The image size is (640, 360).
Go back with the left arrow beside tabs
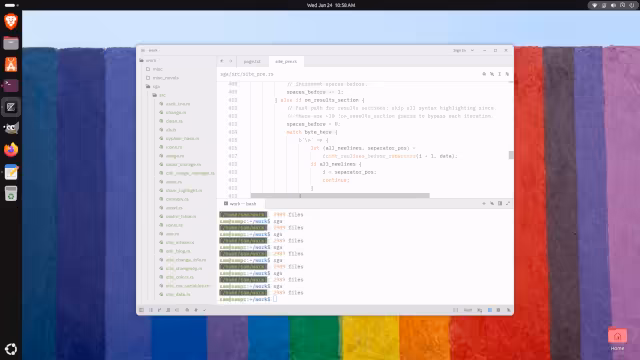click(x=222, y=61)
